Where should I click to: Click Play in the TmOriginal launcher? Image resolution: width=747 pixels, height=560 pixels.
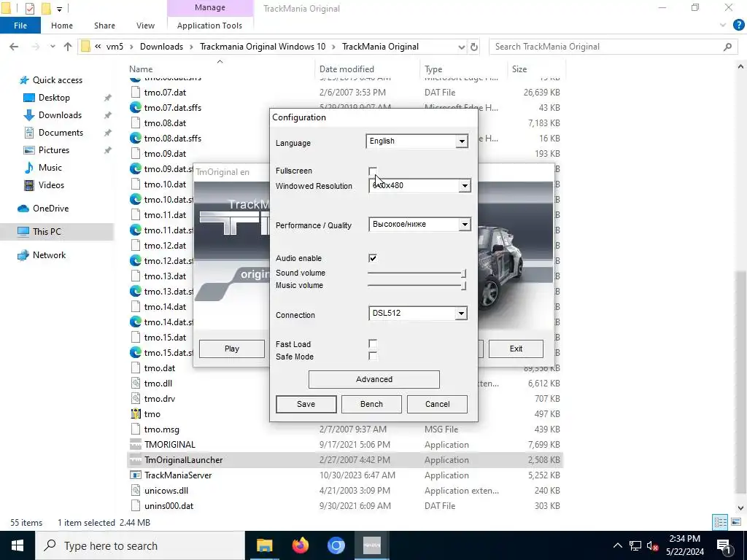(x=231, y=349)
